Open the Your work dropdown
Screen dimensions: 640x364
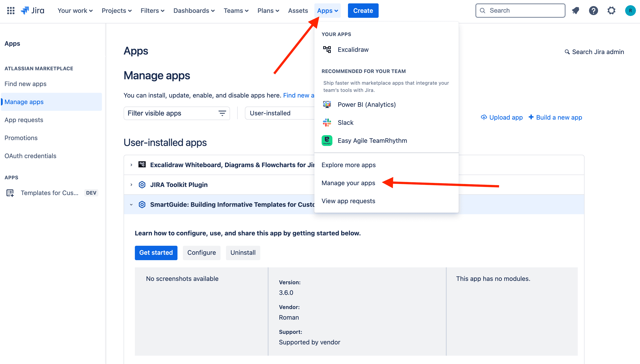pos(75,11)
